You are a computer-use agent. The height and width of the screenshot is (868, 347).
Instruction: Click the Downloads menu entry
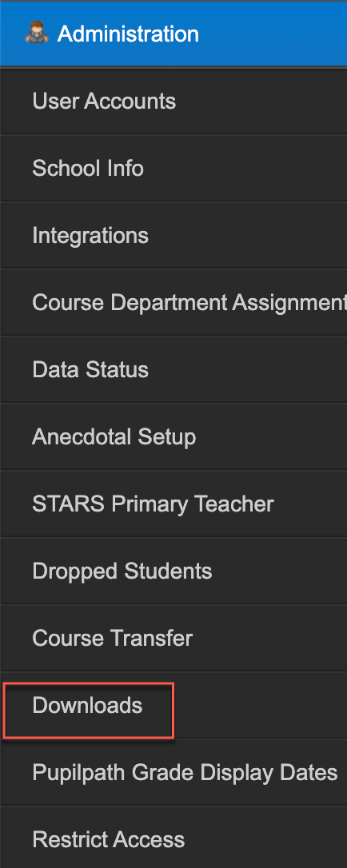(x=173, y=705)
